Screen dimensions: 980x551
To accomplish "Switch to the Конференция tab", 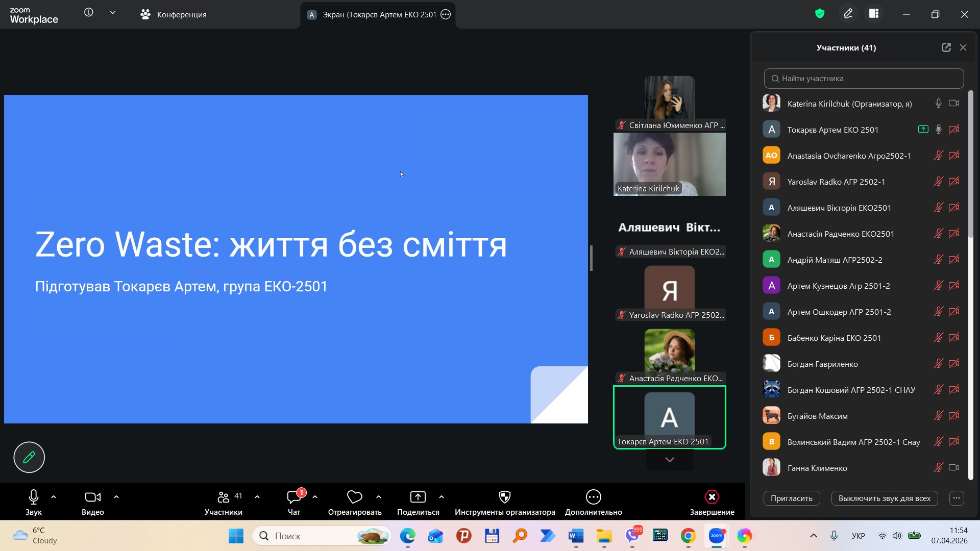I will pos(174,15).
